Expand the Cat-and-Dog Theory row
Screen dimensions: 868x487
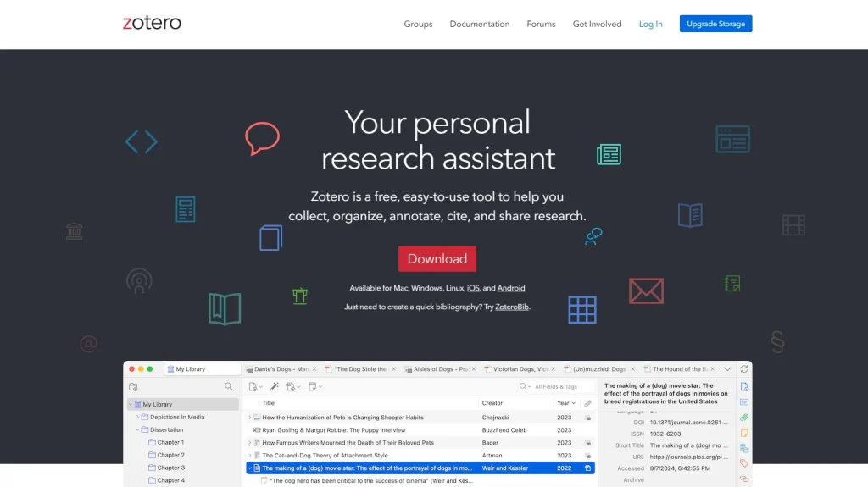(x=250, y=456)
